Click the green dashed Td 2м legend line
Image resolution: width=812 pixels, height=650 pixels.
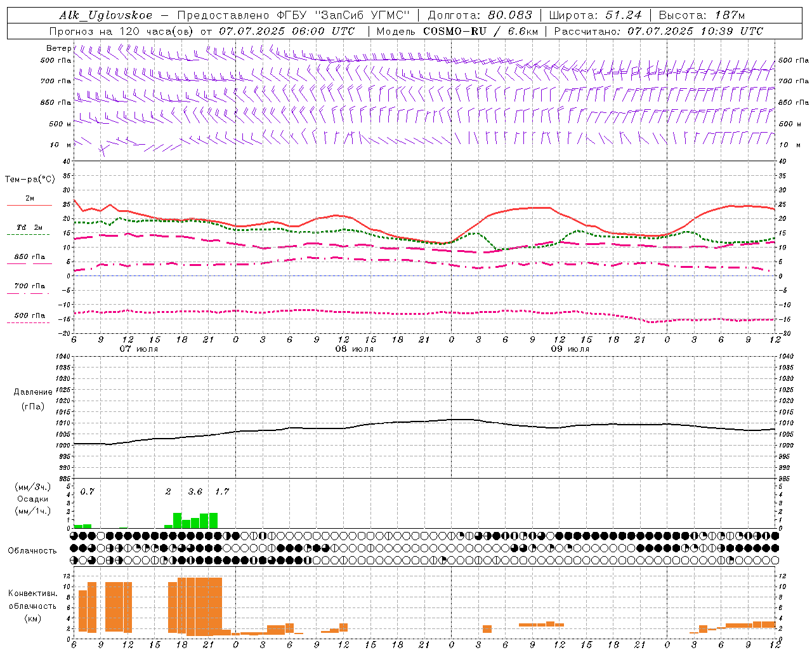pyautogui.click(x=28, y=235)
